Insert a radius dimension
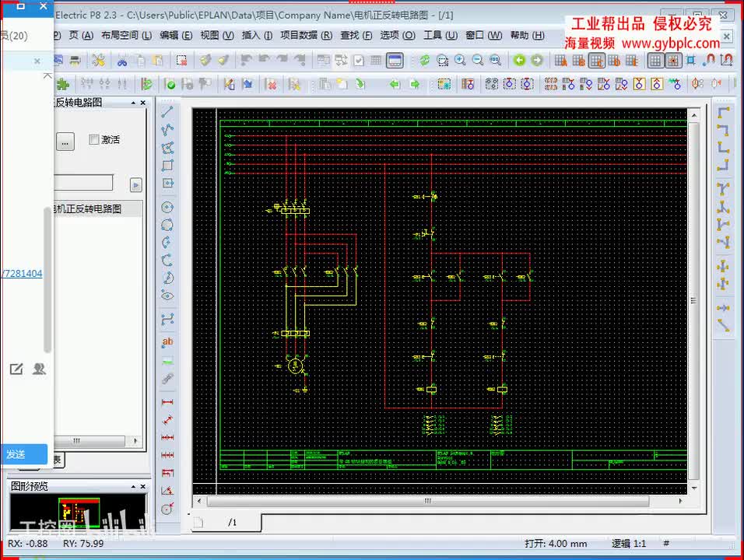744x560 pixels. click(167, 509)
